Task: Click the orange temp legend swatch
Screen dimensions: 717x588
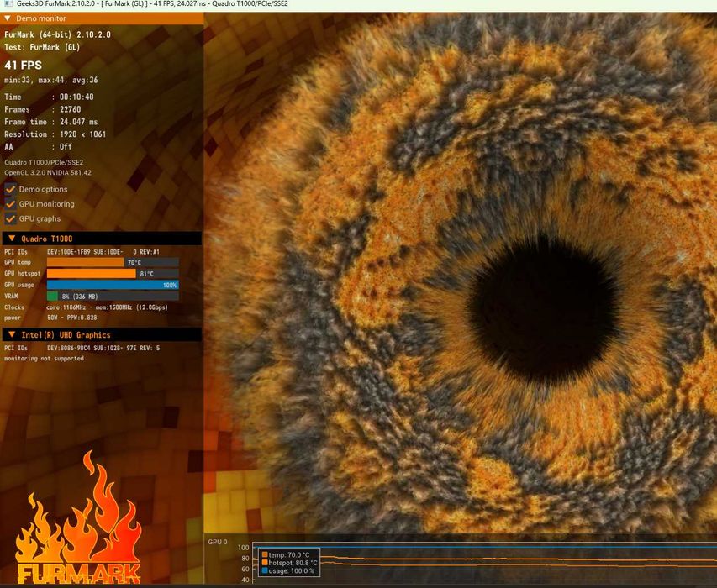Action: tap(265, 554)
